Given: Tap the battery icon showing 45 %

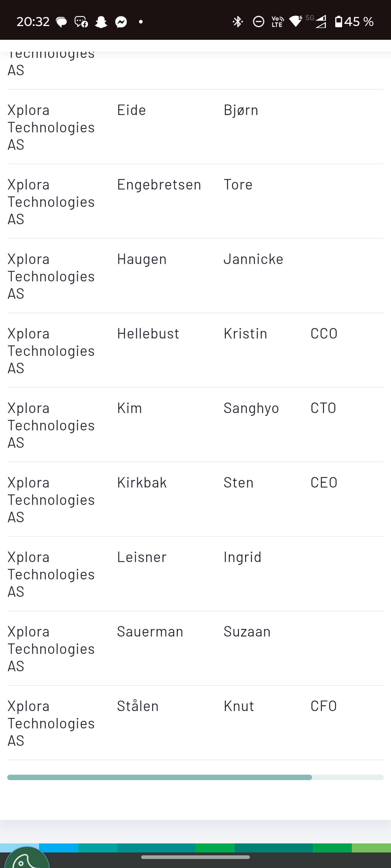Looking at the screenshot, I should tap(338, 22).
